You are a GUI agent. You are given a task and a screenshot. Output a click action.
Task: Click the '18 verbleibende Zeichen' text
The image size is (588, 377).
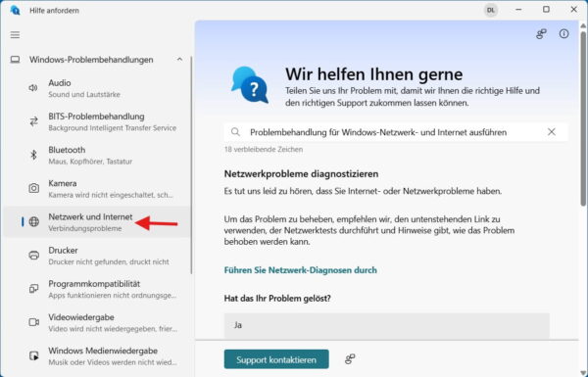264,149
